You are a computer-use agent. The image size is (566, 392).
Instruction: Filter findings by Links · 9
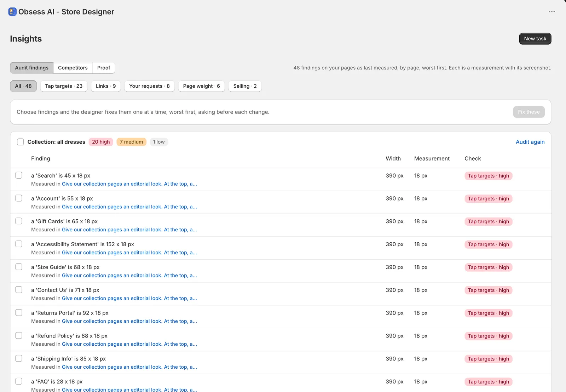106,86
